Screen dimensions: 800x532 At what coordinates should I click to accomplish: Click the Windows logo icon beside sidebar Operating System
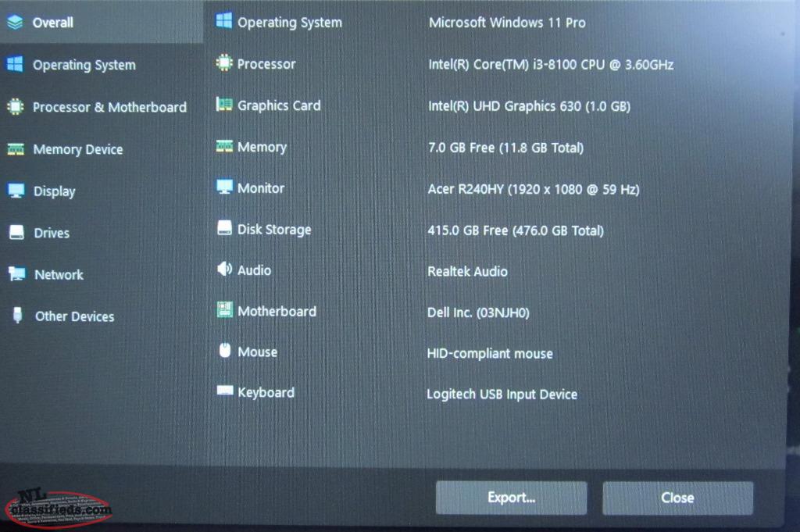coord(15,64)
